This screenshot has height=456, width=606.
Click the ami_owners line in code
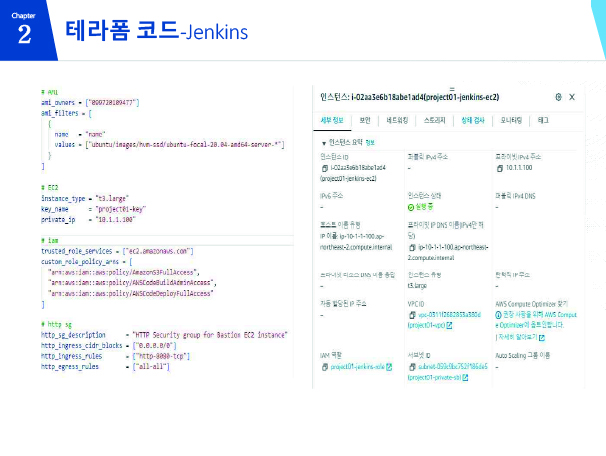coord(90,103)
